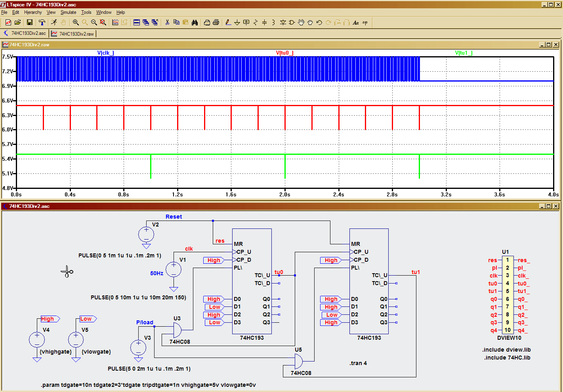Halt the simulation with the hand icon

(63, 23)
